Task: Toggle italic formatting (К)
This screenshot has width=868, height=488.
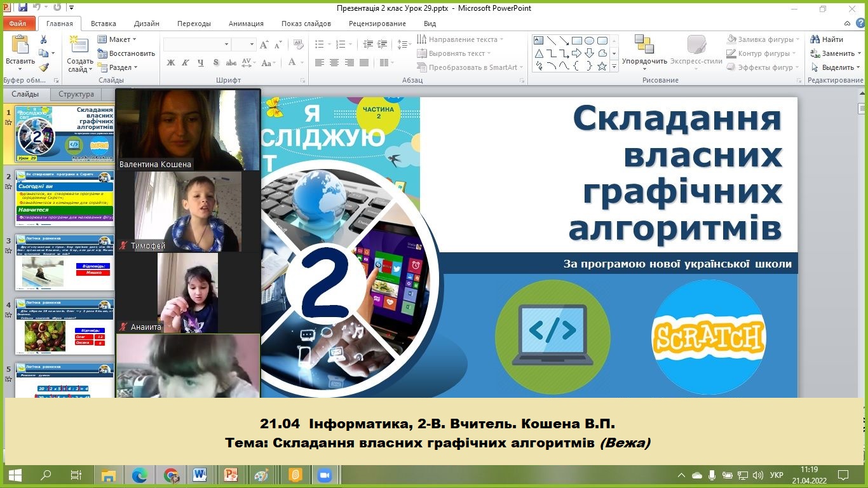Action: pos(186,63)
